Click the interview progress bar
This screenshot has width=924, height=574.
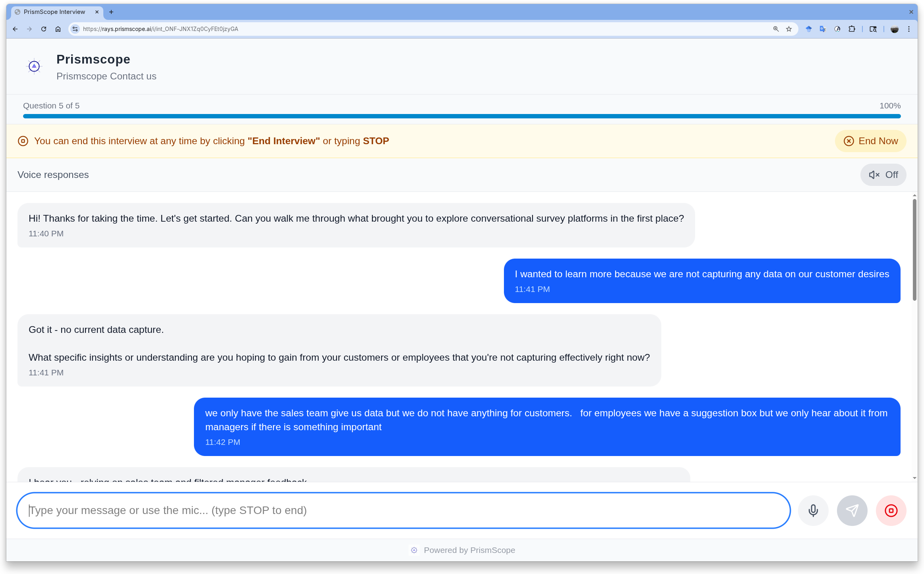coord(462,116)
